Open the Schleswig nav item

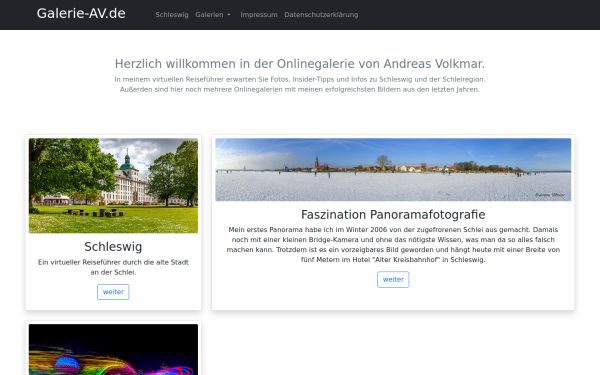tap(172, 15)
